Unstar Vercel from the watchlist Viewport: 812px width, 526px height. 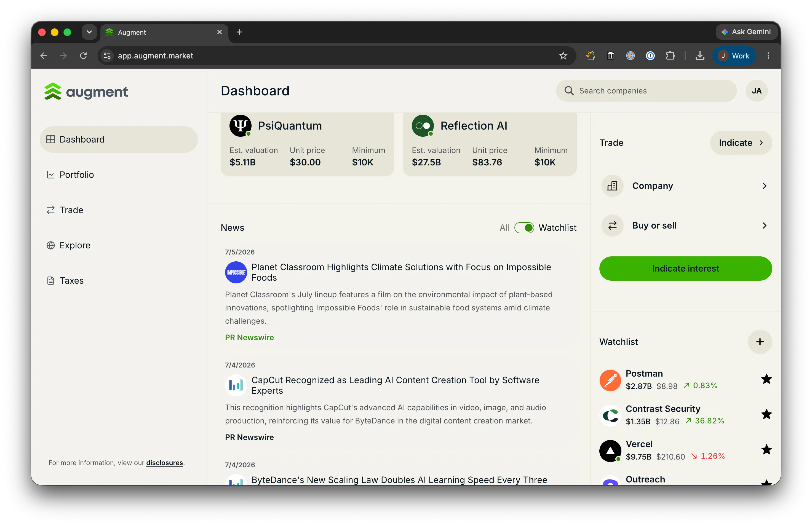766,450
